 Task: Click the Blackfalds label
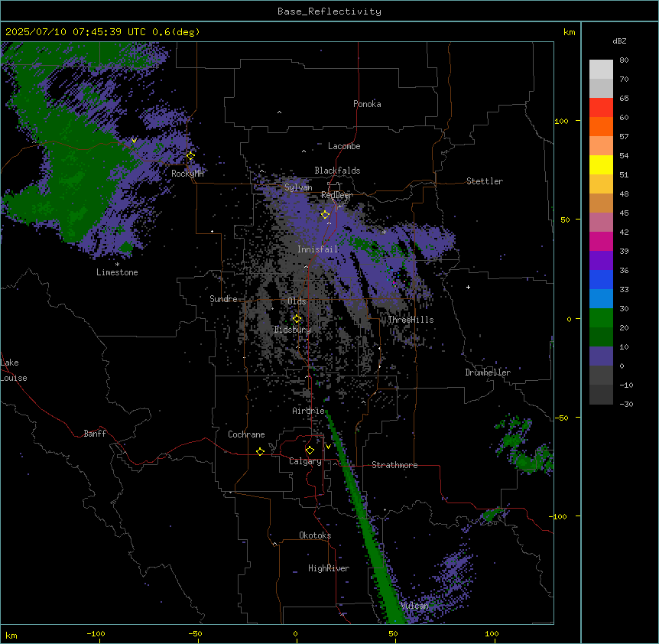click(337, 171)
